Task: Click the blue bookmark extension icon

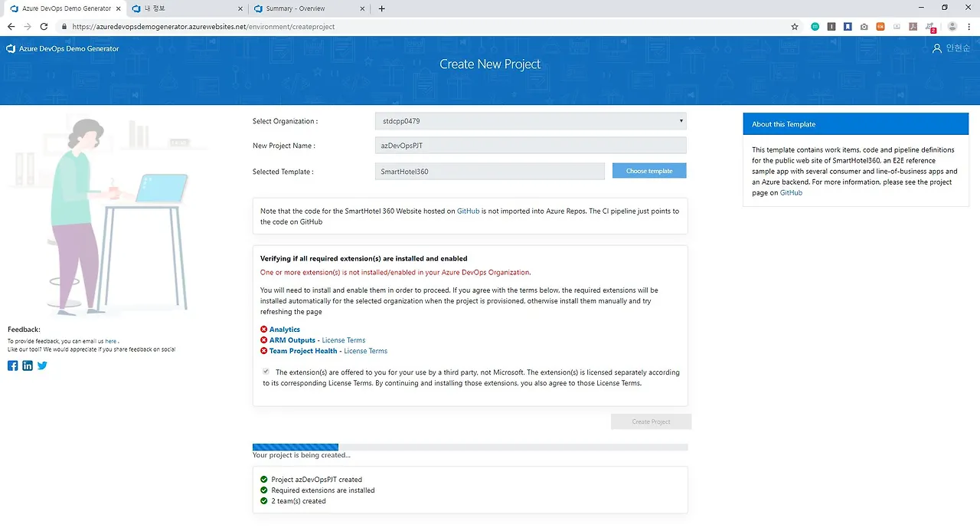Action: click(x=848, y=26)
